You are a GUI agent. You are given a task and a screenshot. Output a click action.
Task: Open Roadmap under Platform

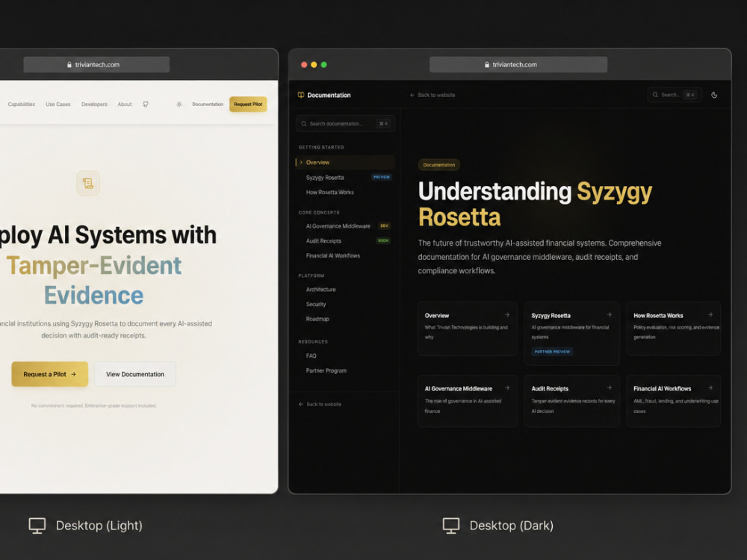point(317,319)
